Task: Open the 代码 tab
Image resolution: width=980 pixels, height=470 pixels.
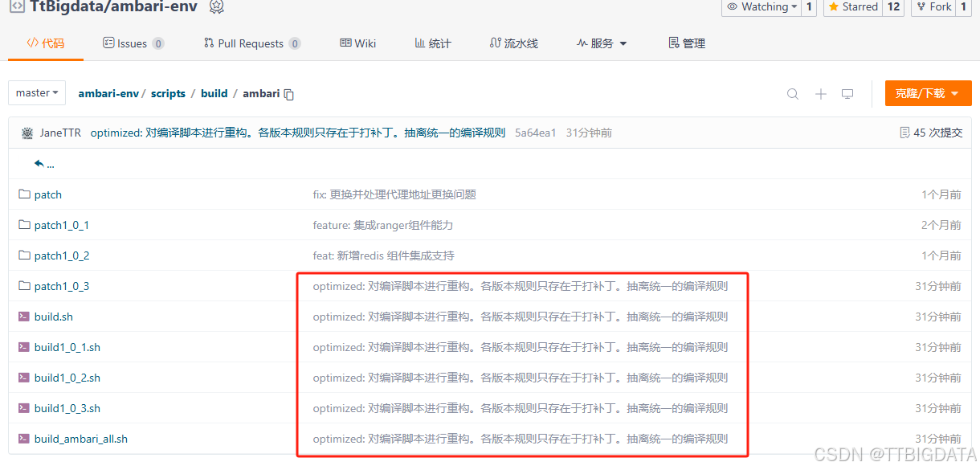Action: tap(45, 43)
